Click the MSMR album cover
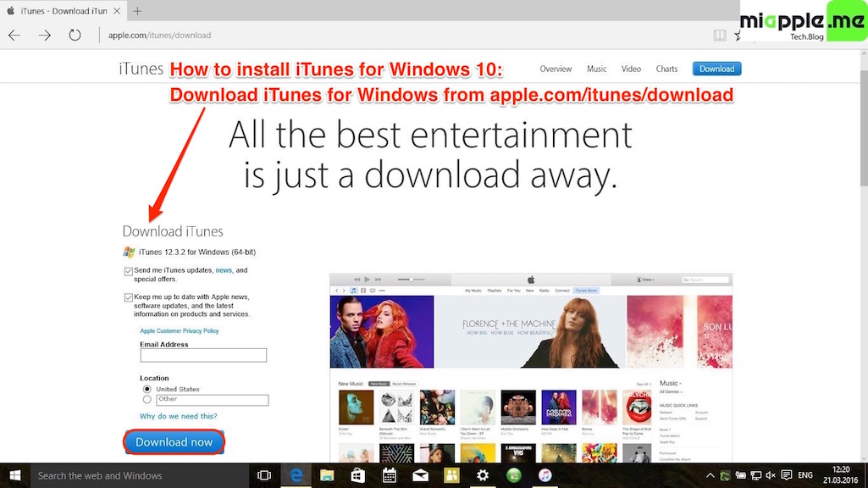Screen dimensions: 868x488 tap(559, 408)
